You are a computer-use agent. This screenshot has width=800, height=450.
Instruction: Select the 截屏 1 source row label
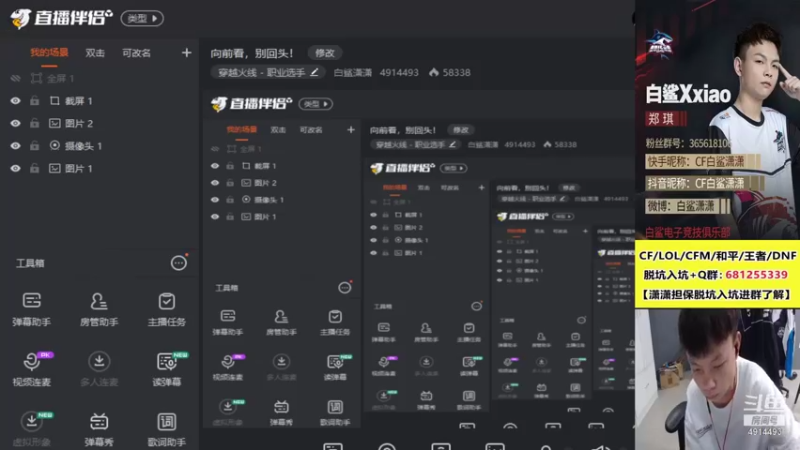79,101
